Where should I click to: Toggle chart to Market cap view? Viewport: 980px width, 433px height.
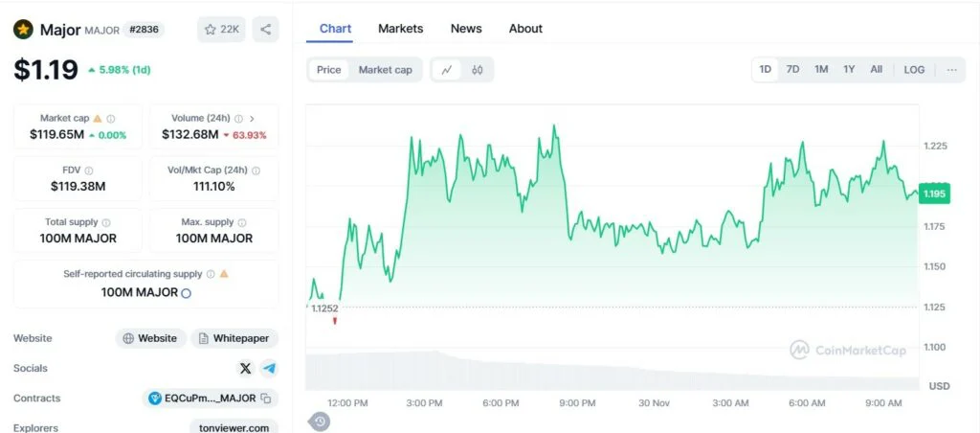pyautogui.click(x=385, y=70)
